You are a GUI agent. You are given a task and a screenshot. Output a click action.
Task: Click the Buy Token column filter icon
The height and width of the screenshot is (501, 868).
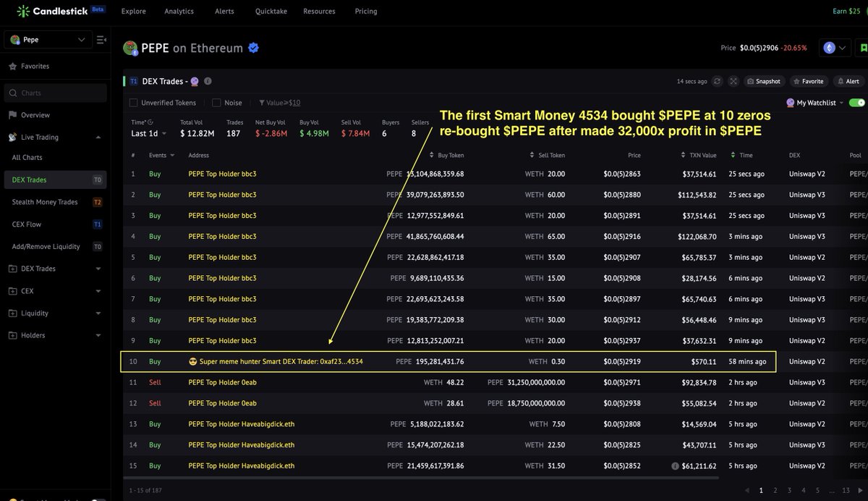[433, 155]
